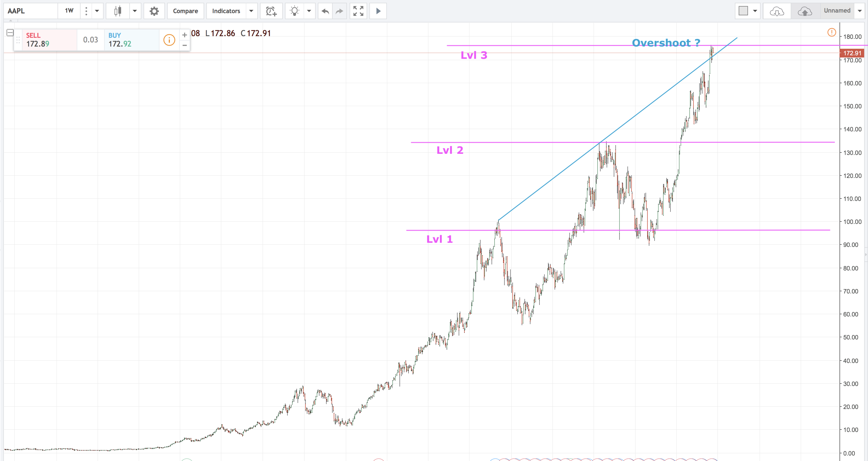The height and width of the screenshot is (461, 868).
Task: Click the Compare button
Action: (x=185, y=11)
